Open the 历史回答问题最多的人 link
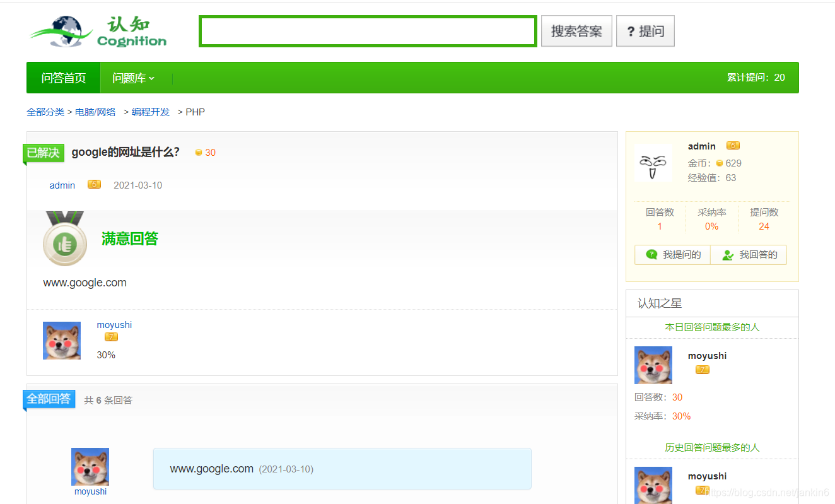The width and height of the screenshot is (835, 504). click(711, 447)
